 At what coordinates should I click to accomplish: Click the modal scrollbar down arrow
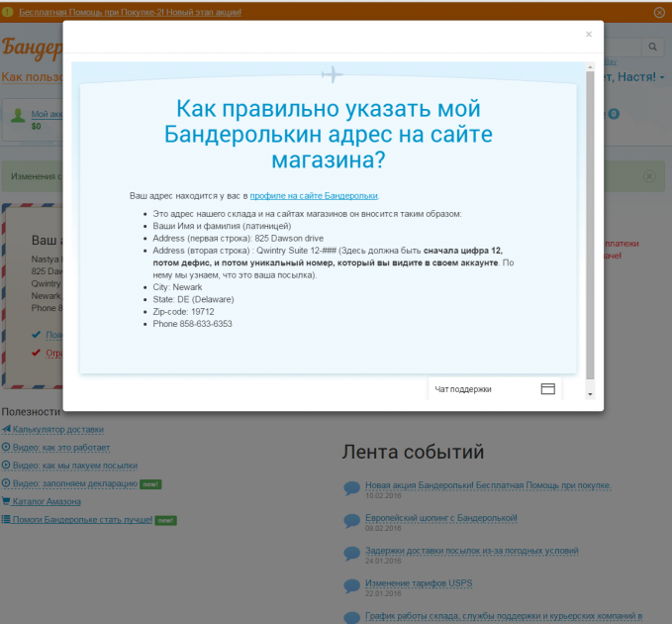(x=590, y=393)
